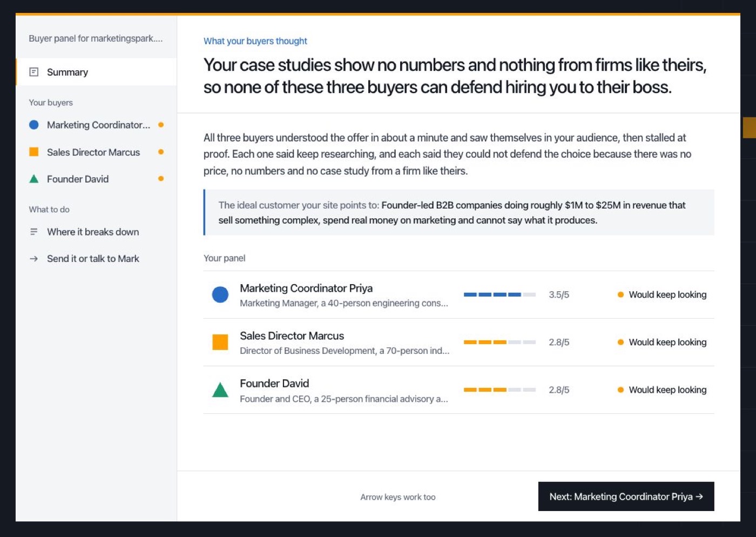Click the Your panel heading

224,258
